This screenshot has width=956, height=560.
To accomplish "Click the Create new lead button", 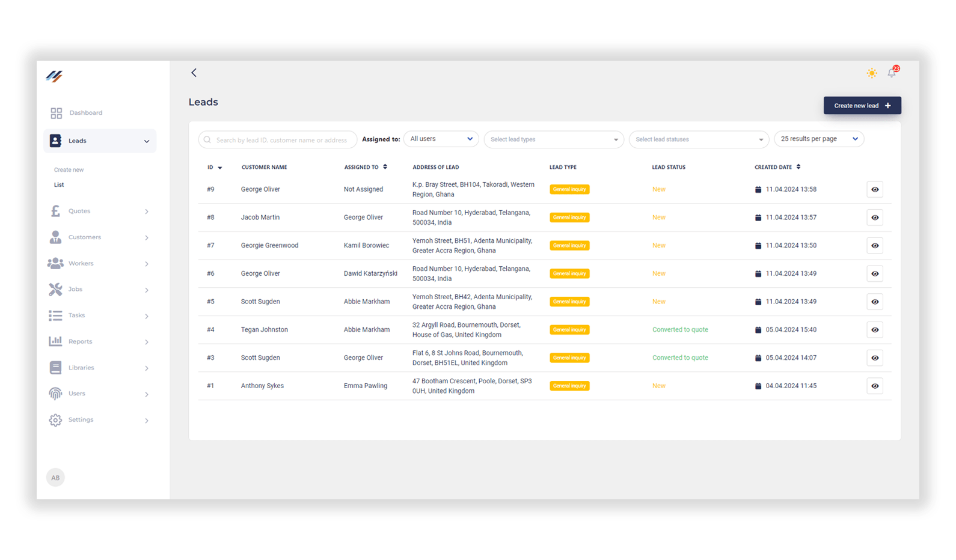I will 862,106.
